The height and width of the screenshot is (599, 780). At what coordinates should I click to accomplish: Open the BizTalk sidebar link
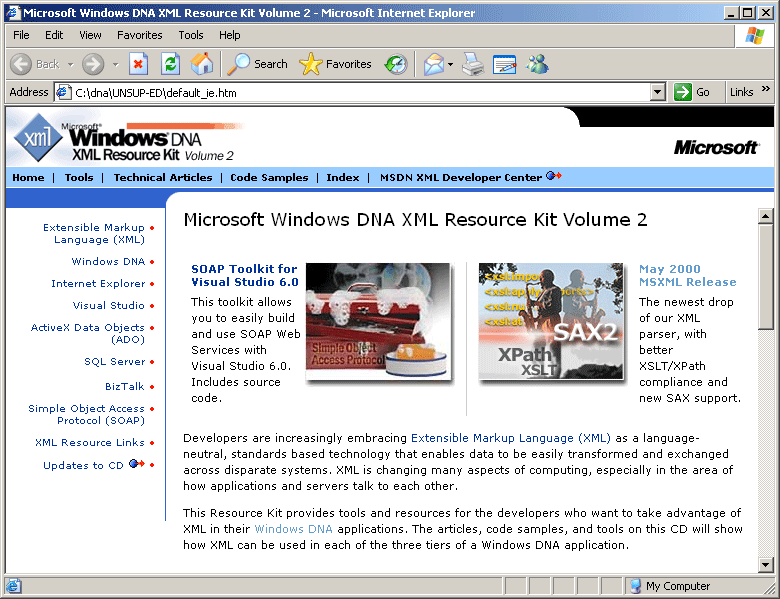[125, 387]
